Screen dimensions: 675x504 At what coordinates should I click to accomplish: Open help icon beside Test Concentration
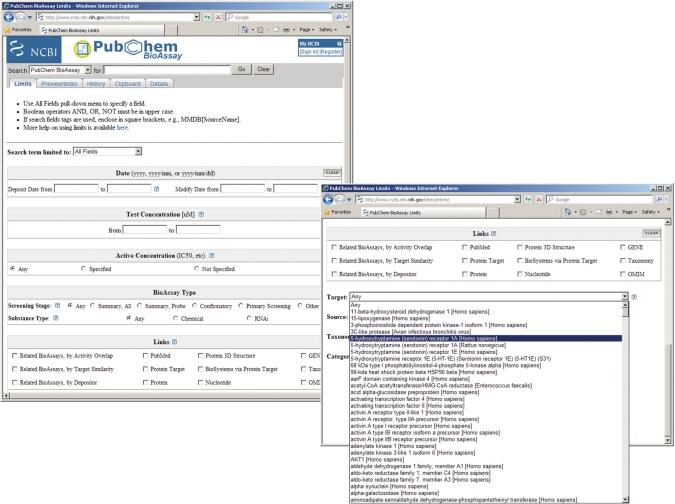[201, 214]
